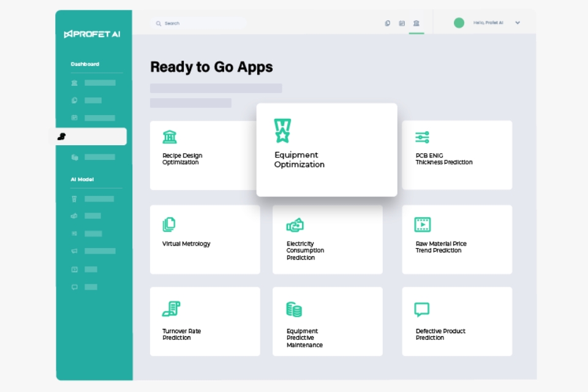Click the Recipe Design Optimization bank icon
The height and width of the screenshot is (392, 588).
coord(170,137)
